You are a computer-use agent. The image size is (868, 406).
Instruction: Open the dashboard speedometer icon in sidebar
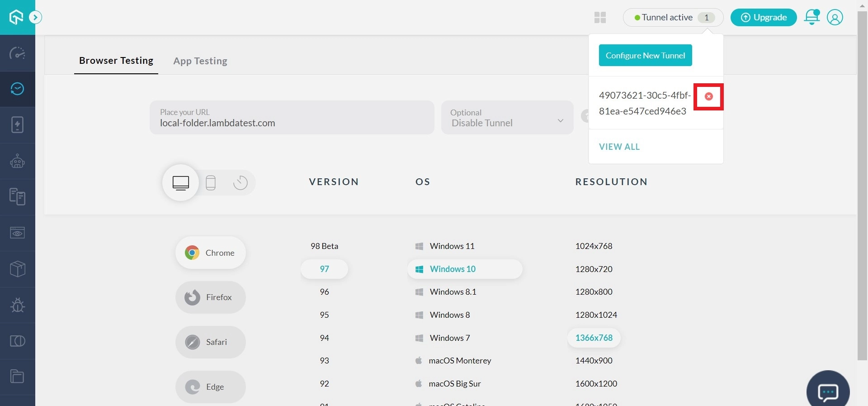pyautogui.click(x=17, y=53)
